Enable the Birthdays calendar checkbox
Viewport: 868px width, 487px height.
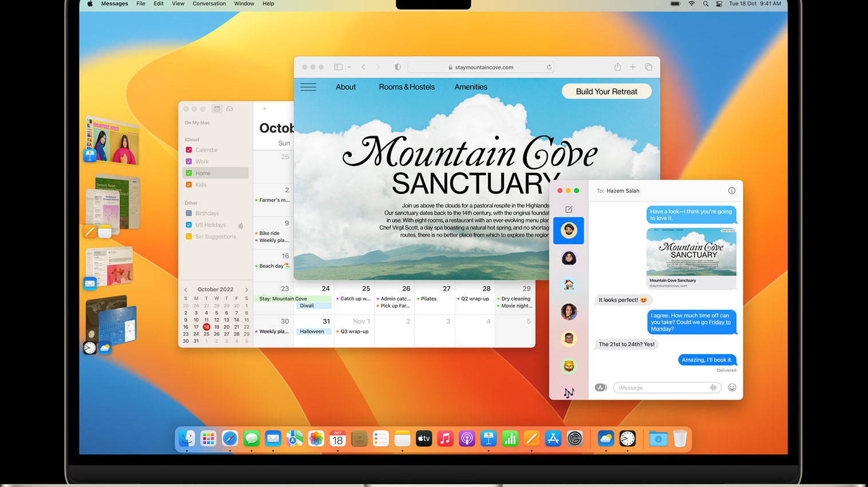189,213
